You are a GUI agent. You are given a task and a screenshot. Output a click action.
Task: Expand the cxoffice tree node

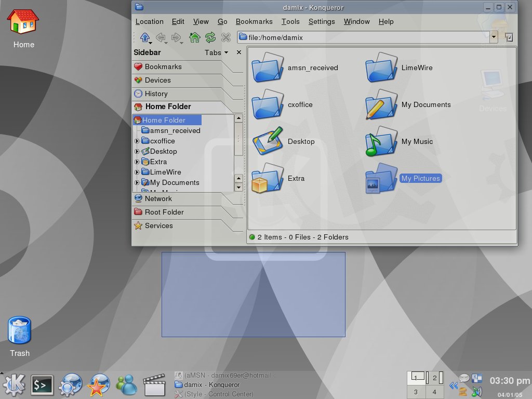coord(137,141)
